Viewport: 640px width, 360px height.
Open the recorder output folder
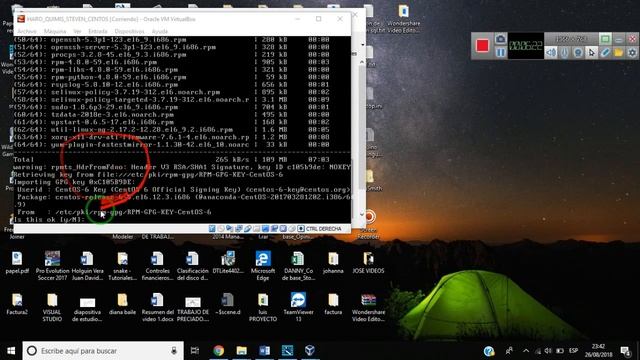(x=618, y=52)
